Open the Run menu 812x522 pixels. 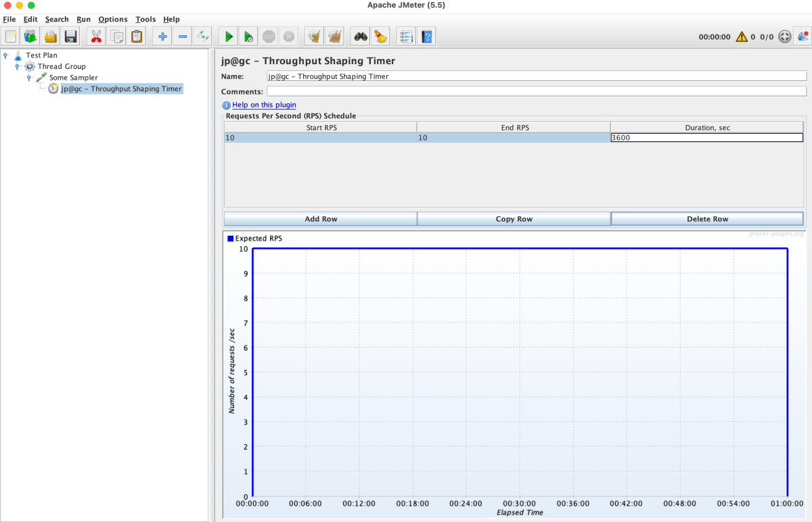click(x=83, y=20)
